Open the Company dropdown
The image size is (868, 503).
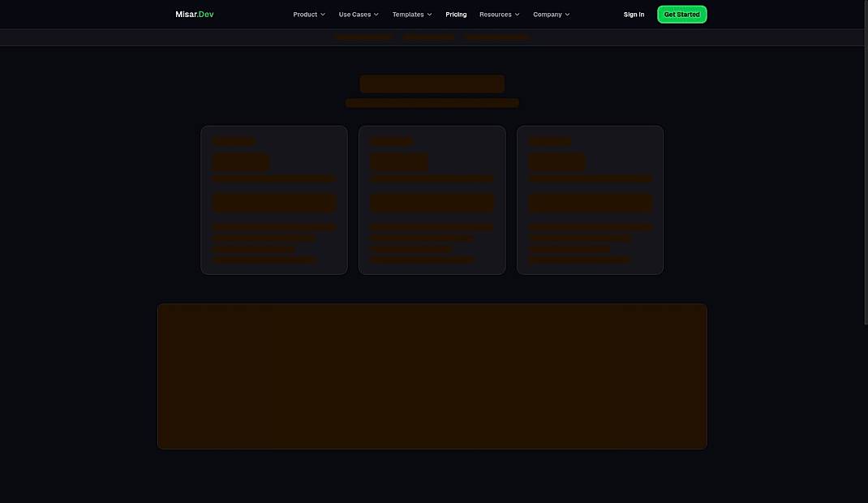tap(552, 15)
